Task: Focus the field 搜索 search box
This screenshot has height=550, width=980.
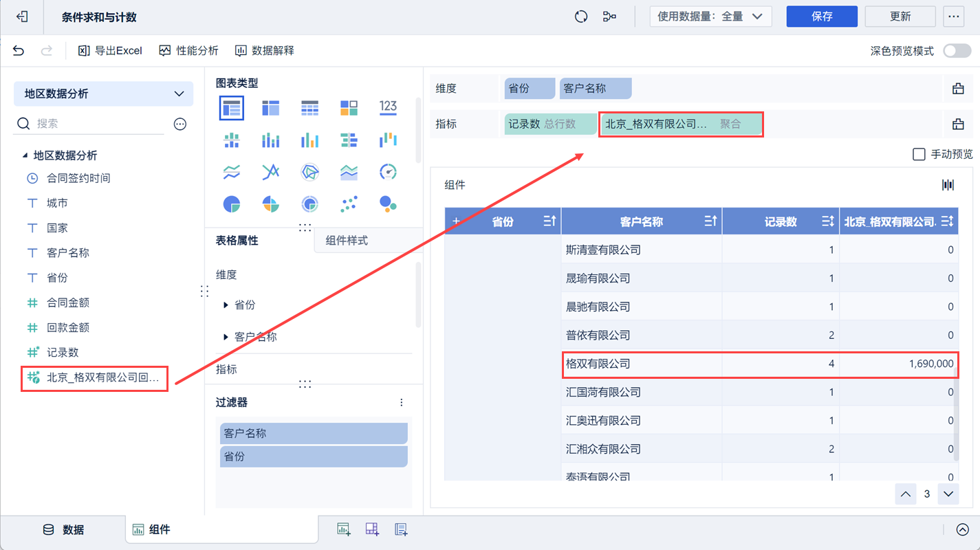Action: [89, 124]
